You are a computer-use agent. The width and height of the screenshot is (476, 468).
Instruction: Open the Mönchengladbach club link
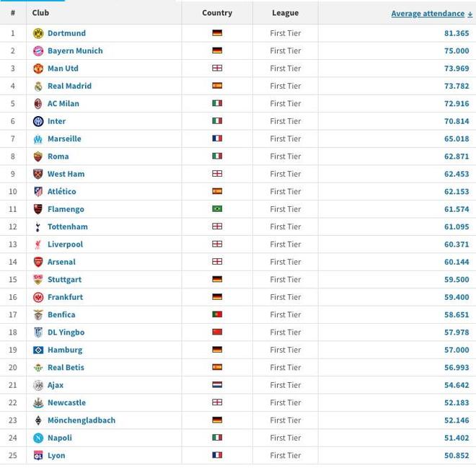[x=81, y=420]
